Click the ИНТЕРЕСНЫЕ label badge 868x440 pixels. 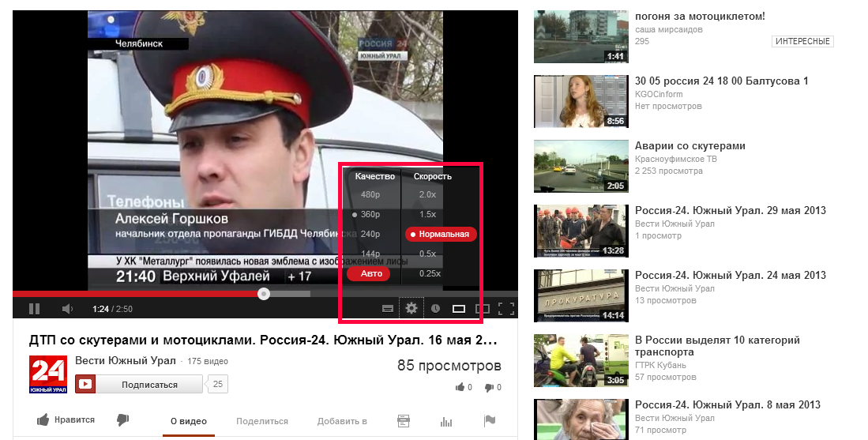pos(802,41)
